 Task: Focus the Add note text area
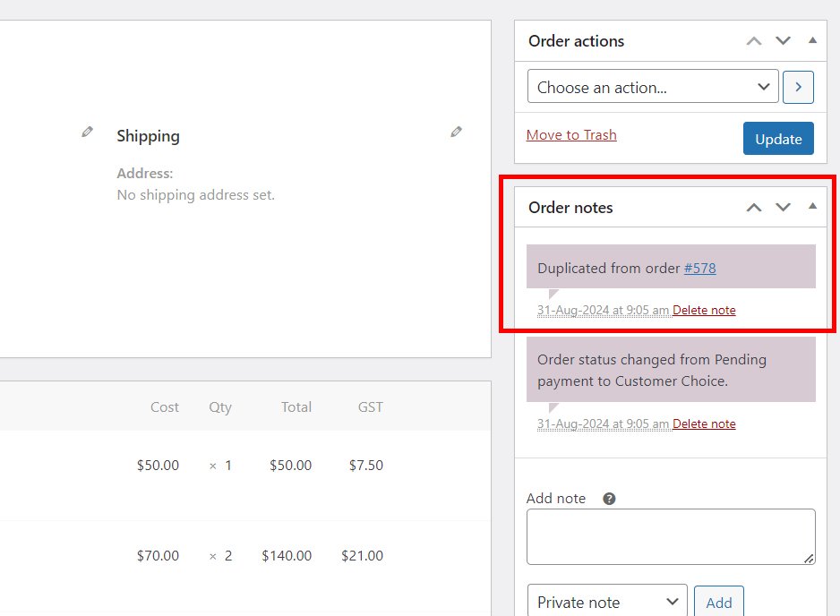pyautogui.click(x=671, y=536)
